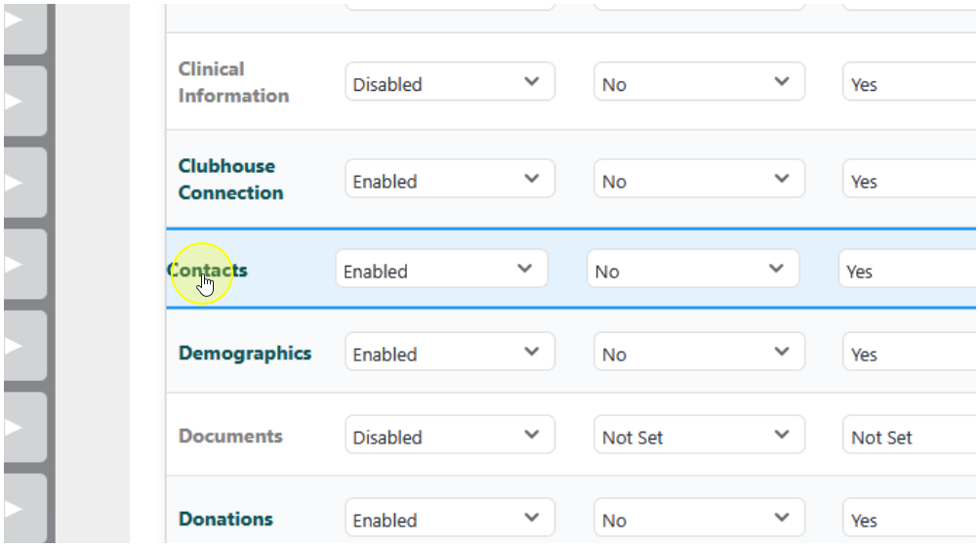Click the Donations row label
980x547 pixels.
[225, 520]
